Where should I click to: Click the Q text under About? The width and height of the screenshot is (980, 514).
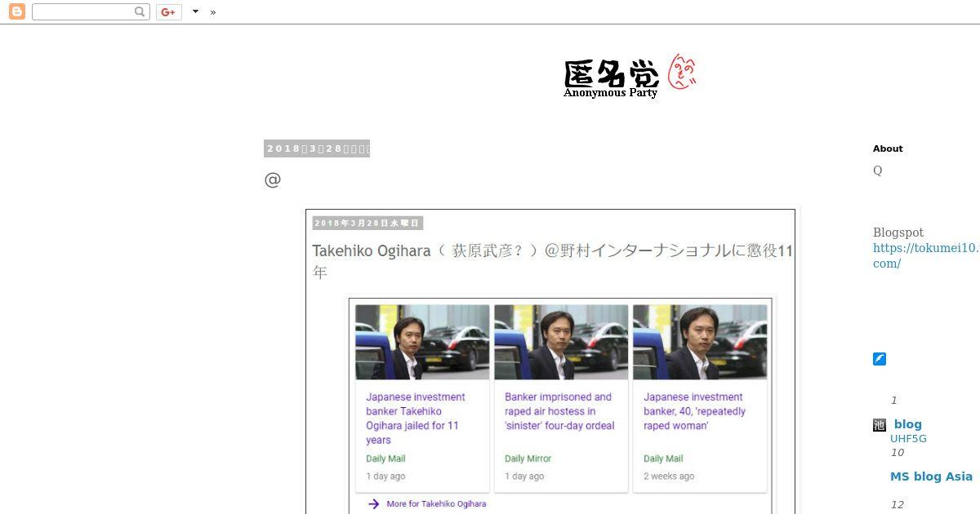coord(878,171)
